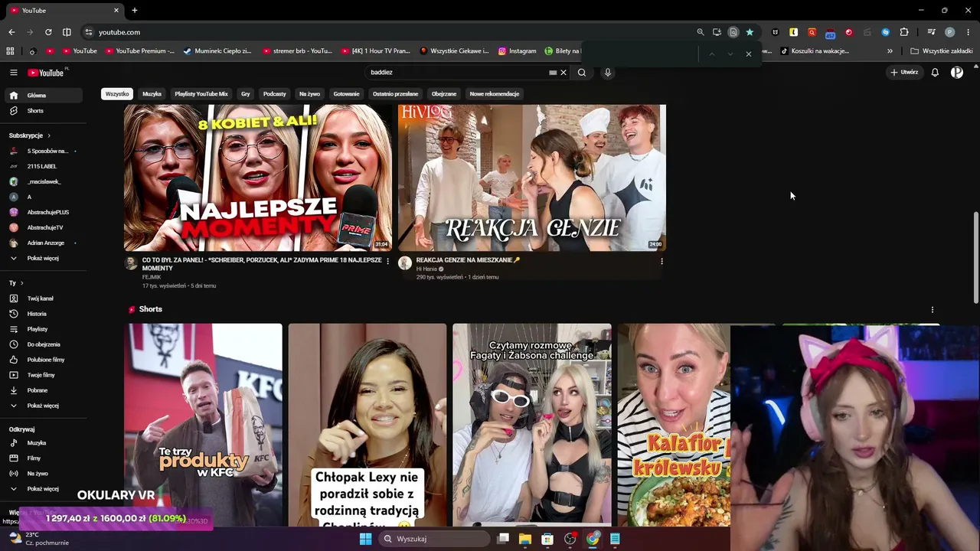Open Do obejrzenia watch later
Viewport: 980px width, 551px height.
pyautogui.click(x=42, y=344)
